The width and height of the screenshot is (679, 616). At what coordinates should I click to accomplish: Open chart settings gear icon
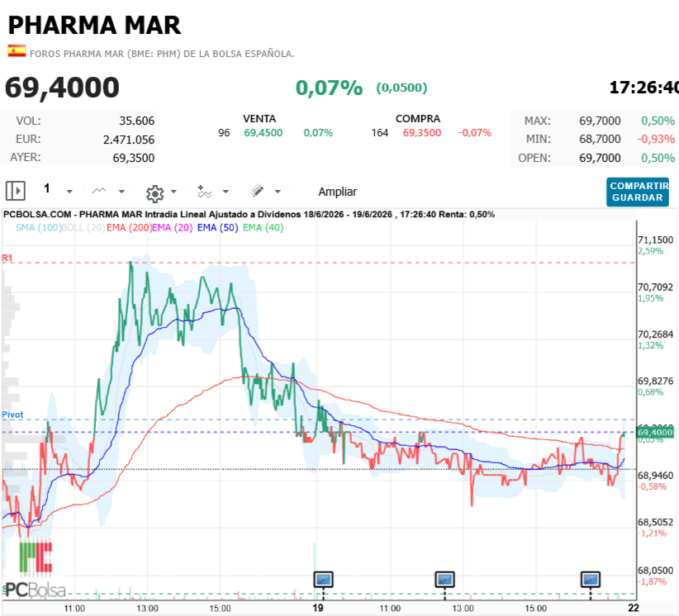tap(155, 193)
